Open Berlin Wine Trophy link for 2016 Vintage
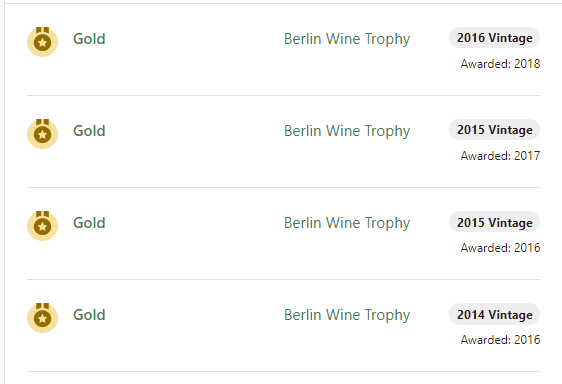Image resolution: width=562 pixels, height=384 pixels. click(347, 39)
